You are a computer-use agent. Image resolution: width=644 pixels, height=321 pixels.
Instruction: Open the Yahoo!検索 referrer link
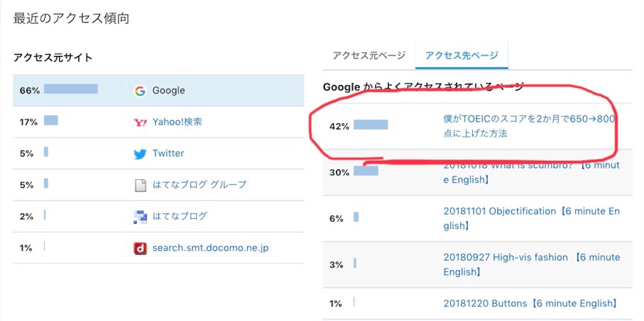pyautogui.click(x=177, y=122)
